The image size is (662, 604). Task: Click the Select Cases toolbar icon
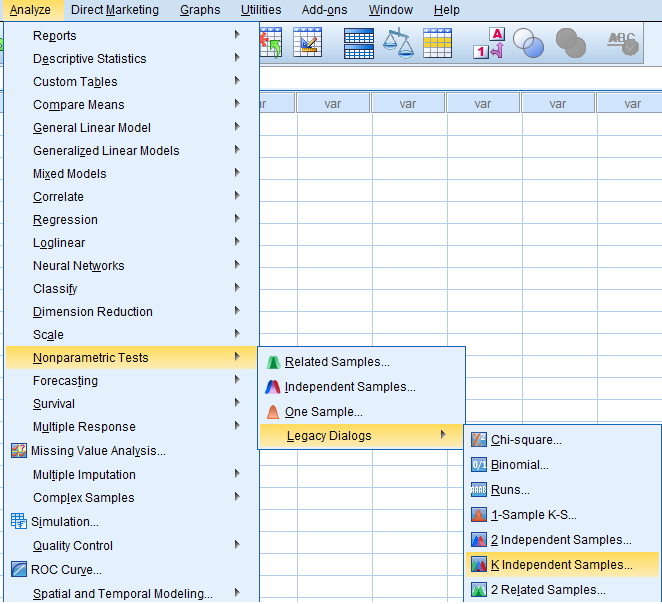(x=437, y=43)
